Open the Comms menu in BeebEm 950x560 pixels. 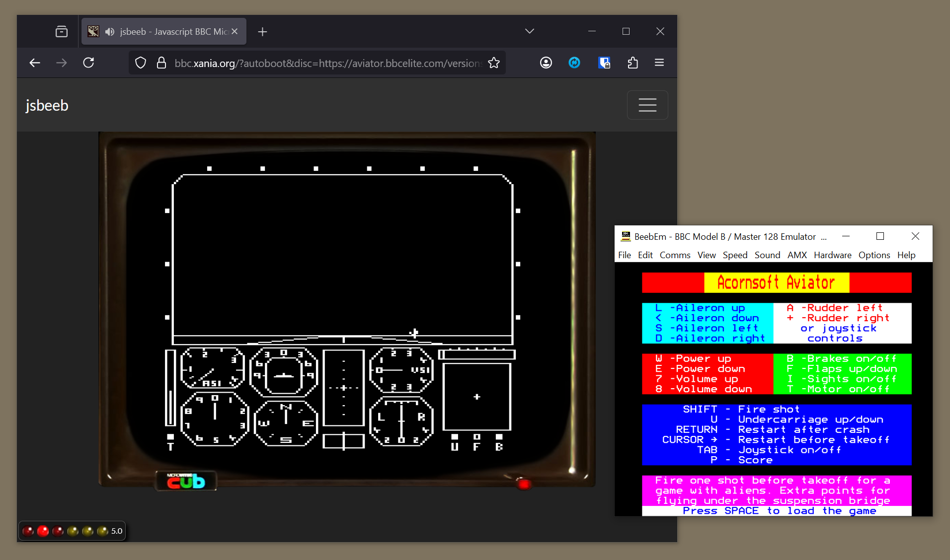[x=675, y=255]
